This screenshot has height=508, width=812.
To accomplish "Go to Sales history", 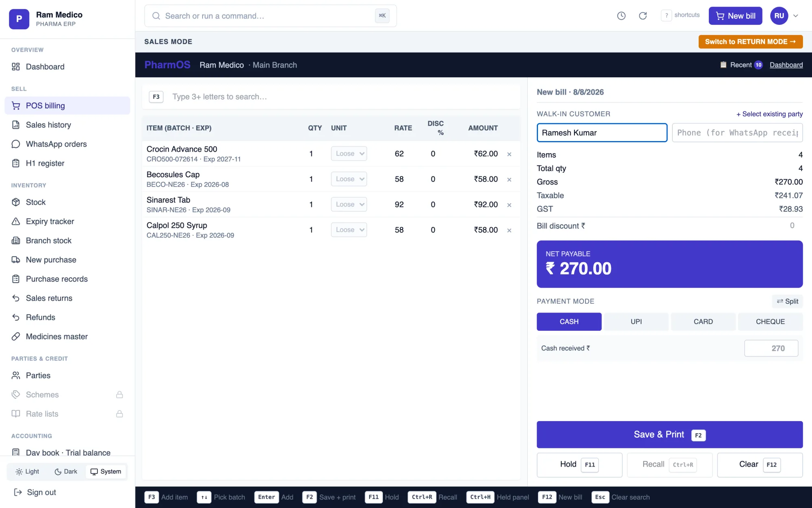I will click(67, 125).
